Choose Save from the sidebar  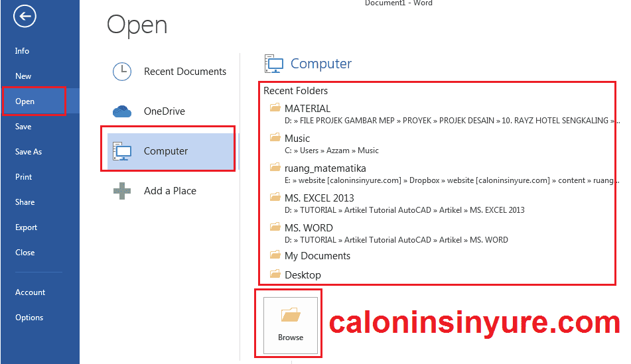[x=23, y=127]
